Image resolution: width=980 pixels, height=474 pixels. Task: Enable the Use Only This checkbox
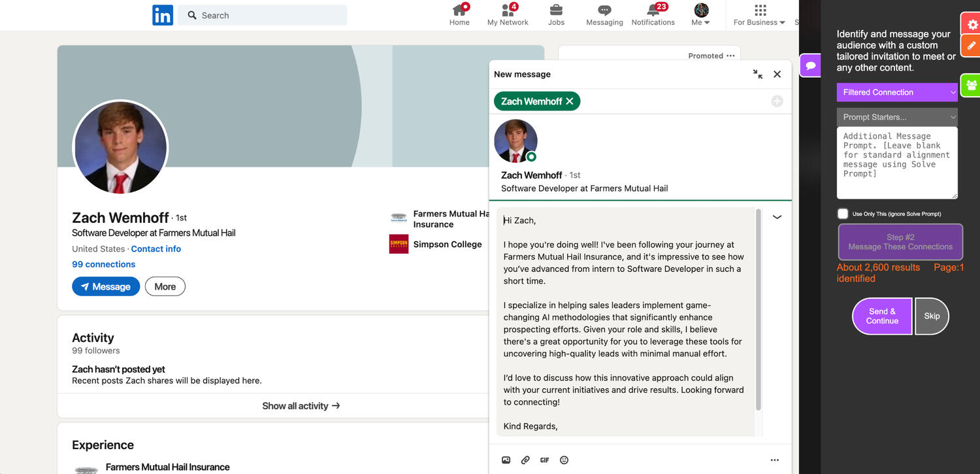point(843,214)
